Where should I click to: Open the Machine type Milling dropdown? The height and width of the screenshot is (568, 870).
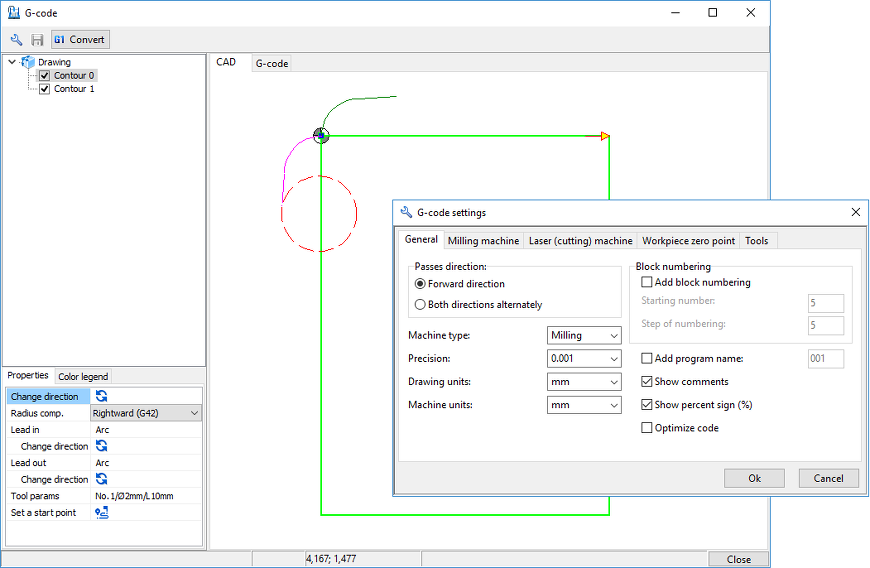pos(584,336)
